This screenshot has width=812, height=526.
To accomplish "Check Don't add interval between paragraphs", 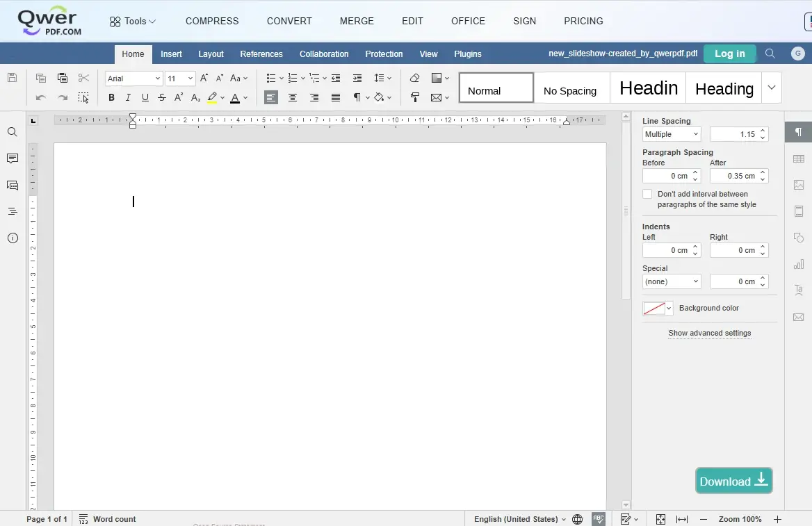I will (647, 194).
